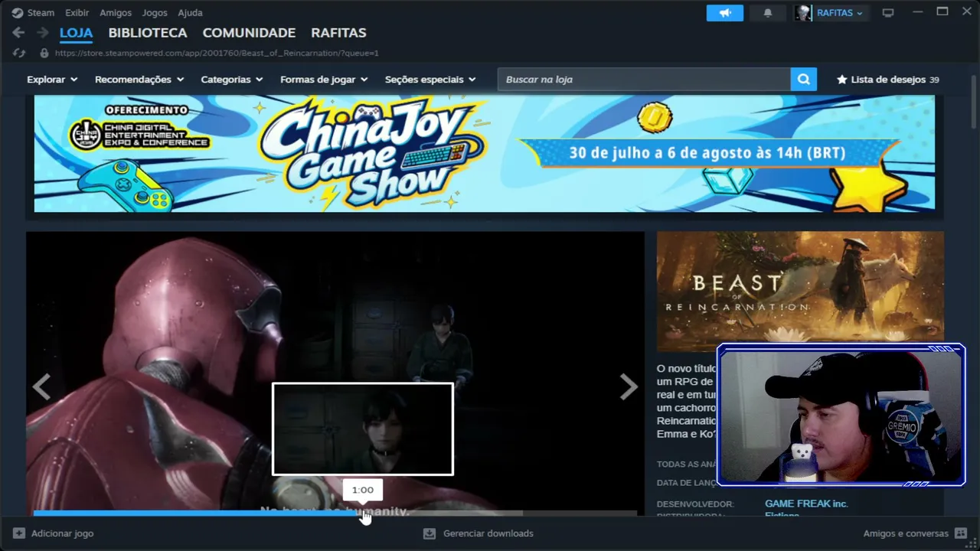Open the notifications bell
The width and height of the screenshot is (980, 551).
tap(768, 13)
